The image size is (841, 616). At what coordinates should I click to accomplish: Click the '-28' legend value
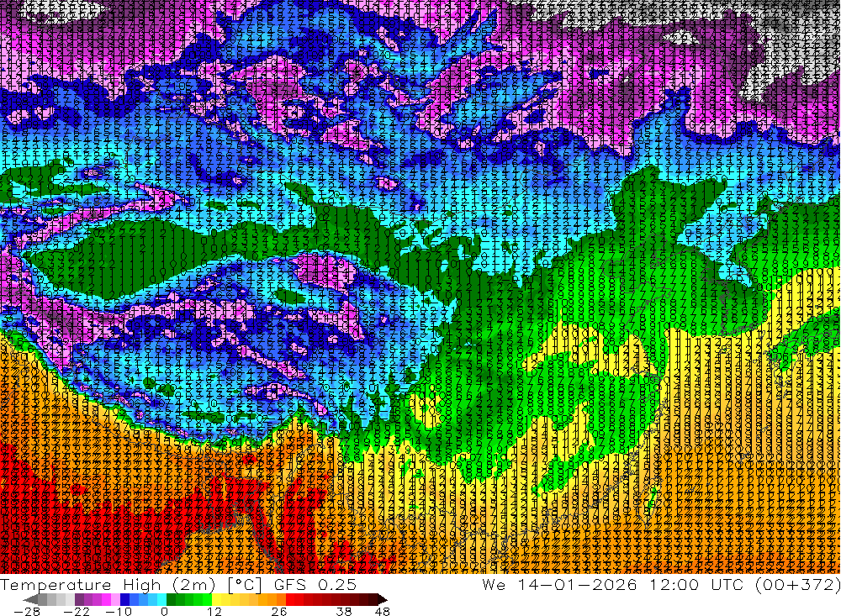pyautogui.click(x=27, y=612)
